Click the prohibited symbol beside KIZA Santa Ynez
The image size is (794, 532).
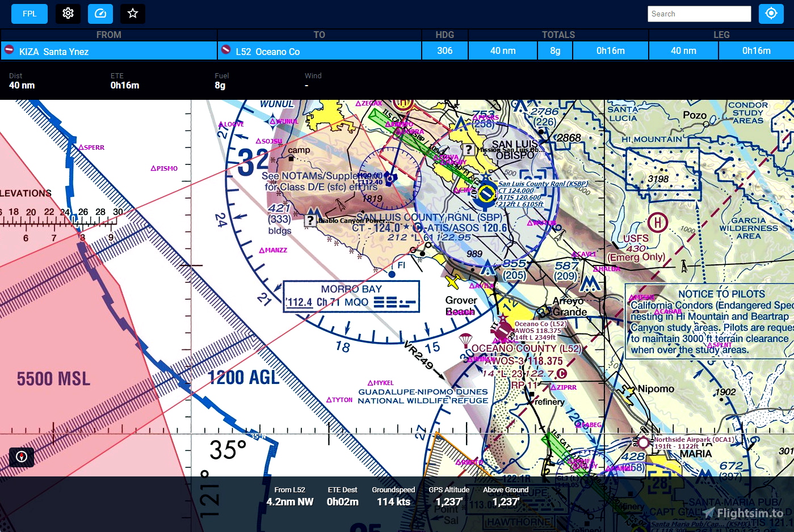point(10,51)
